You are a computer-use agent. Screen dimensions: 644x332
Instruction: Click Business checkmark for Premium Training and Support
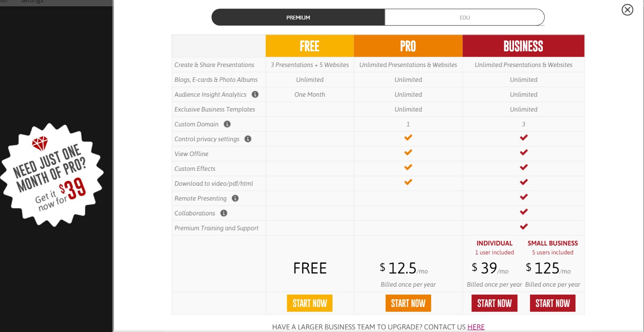tap(524, 226)
